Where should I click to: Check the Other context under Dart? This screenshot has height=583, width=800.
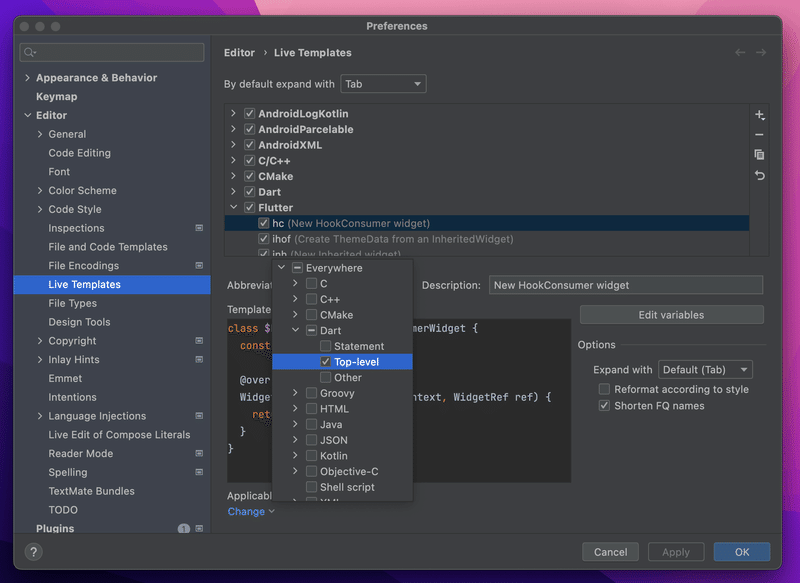pos(325,377)
